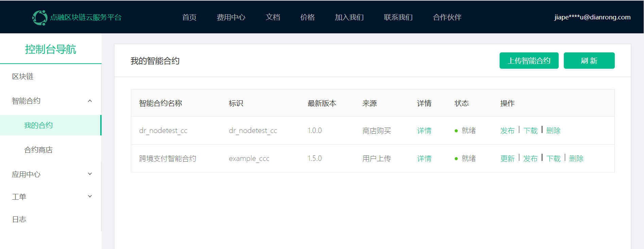The width and height of the screenshot is (644, 249).
Task: Open 文档 in the top navigation
Action: pyautogui.click(x=273, y=17)
